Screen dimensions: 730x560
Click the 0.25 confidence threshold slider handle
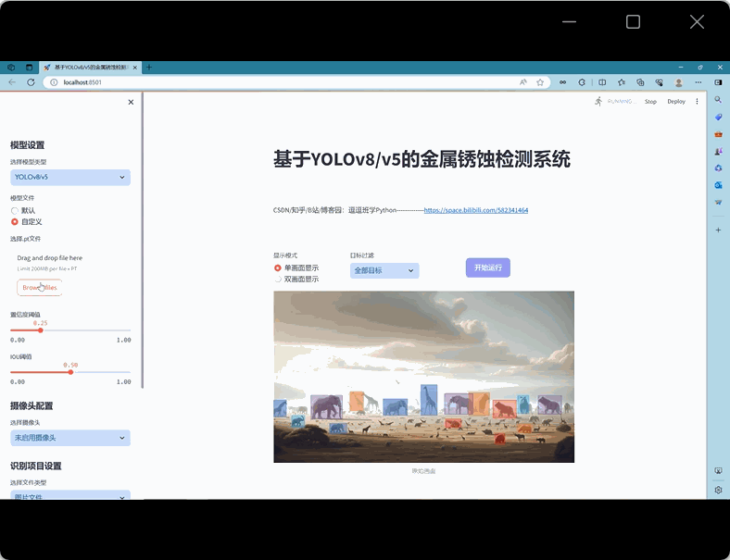click(x=41, y=330)
